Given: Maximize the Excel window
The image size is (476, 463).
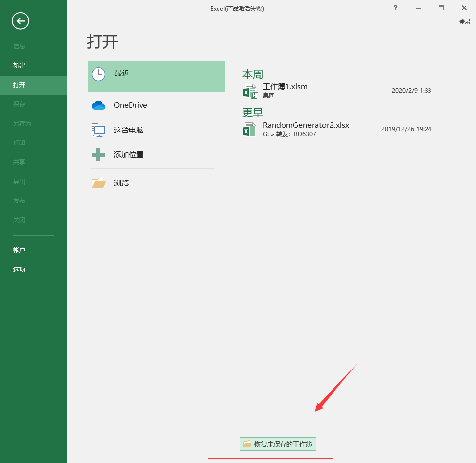Looking at the screenshot, I should [x=441, y=8].
